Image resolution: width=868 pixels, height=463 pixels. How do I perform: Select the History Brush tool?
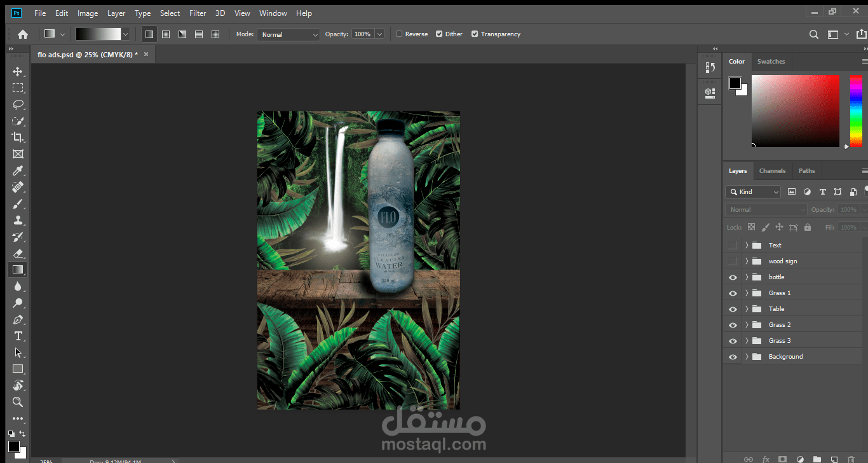coord(18,237)
